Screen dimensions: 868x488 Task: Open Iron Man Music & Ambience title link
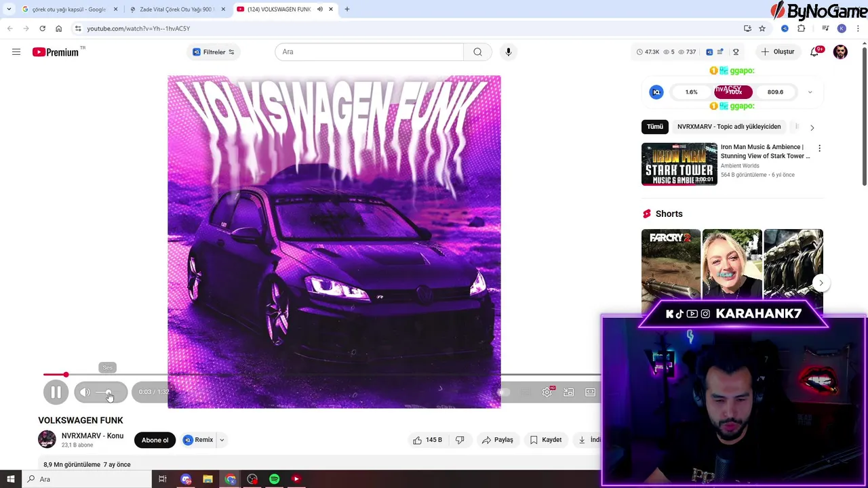tap(765, 151)
